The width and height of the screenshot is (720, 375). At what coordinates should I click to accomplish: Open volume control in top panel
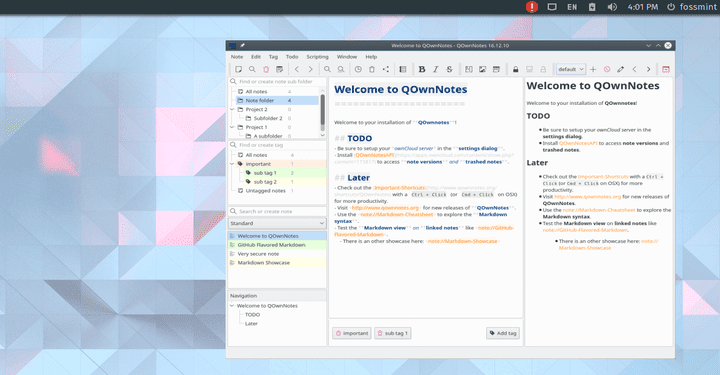612,7
